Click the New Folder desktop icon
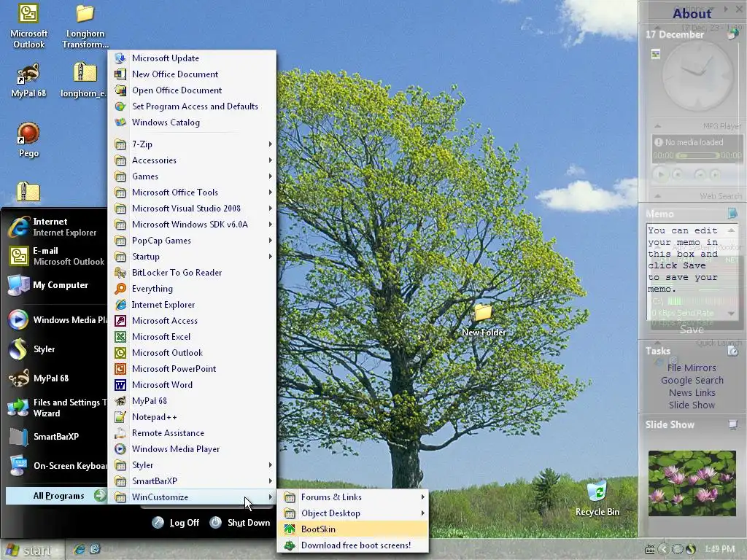The width and height of the screenshot is (747, 560). point(483,319)
